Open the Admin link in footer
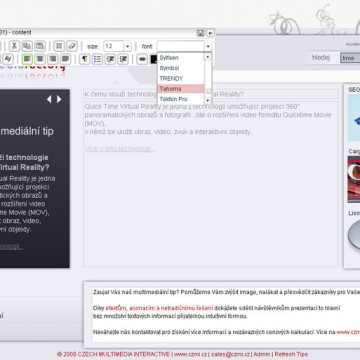This screenshot has height=360, width=360. (262, 354)
